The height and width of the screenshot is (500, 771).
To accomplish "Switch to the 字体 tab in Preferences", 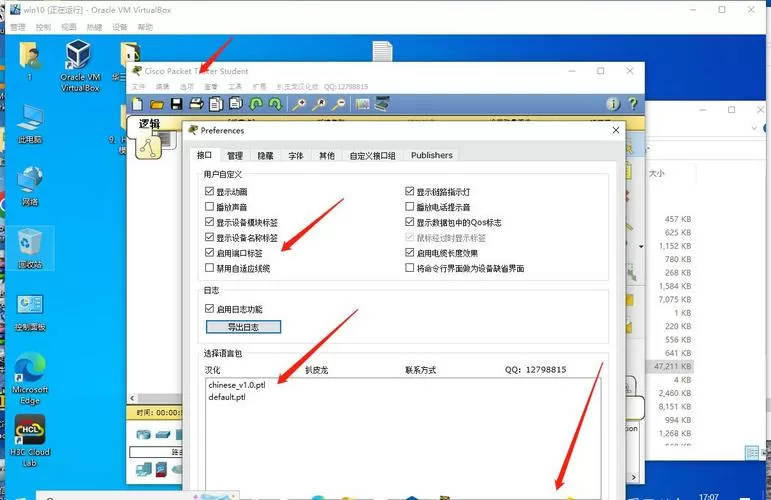I will (296, 156).
